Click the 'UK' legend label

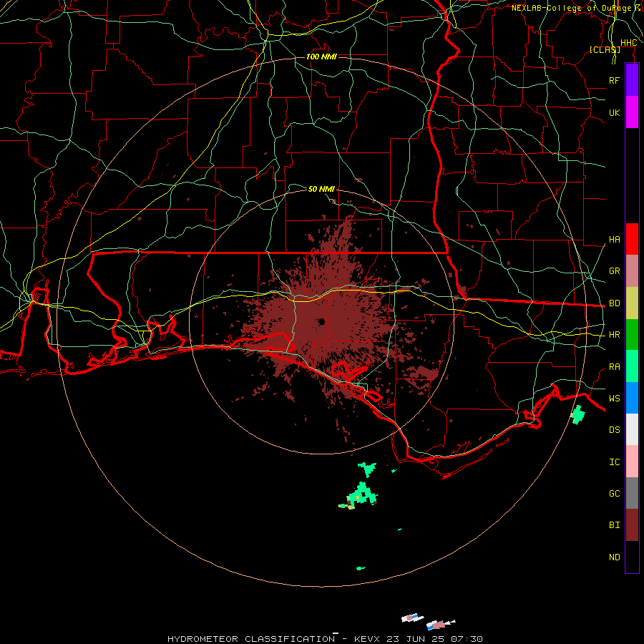coord(614,112)
